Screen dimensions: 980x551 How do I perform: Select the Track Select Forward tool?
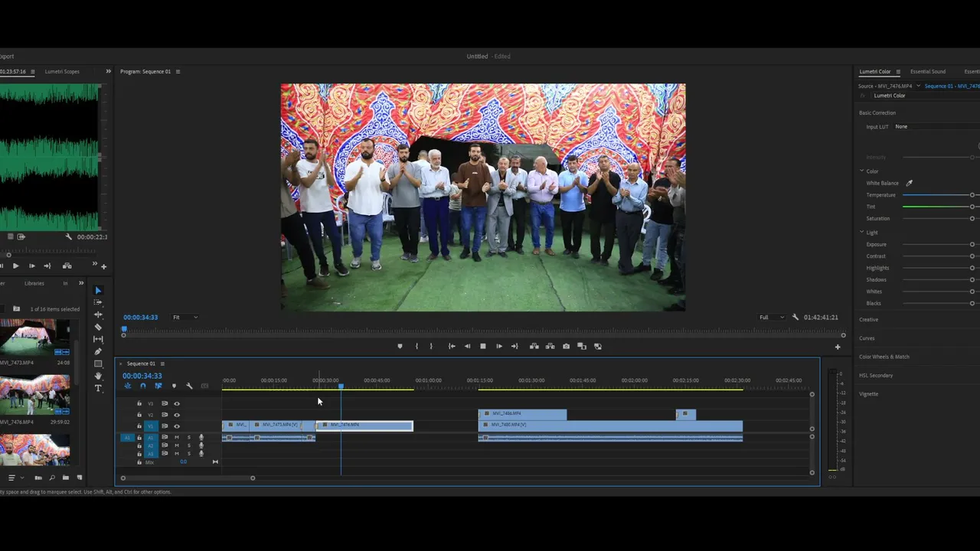98,302
